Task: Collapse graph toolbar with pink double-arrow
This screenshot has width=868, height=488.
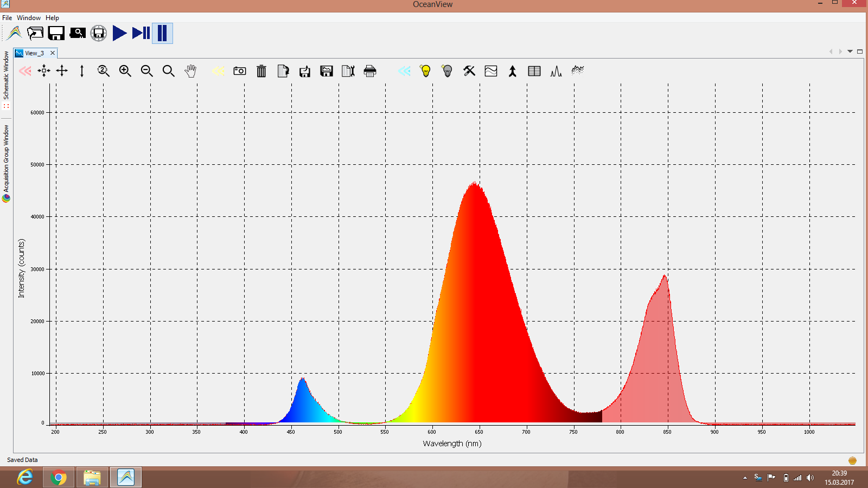Action: pyautogui.click(x=25, y=71)
